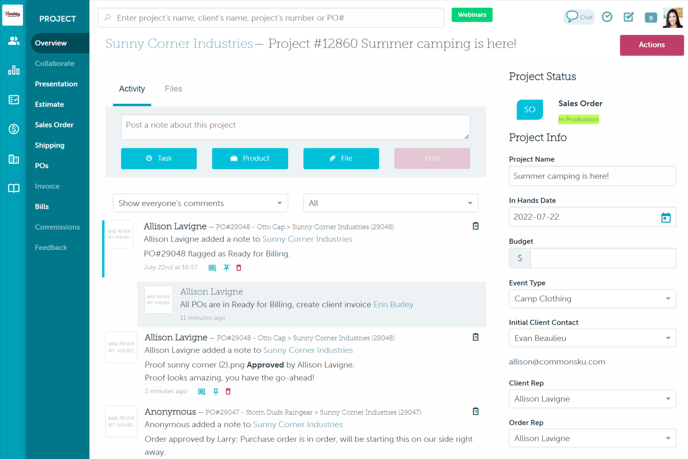
Task: Open the task checkbox icon in top bar
Action: pyautogui.click(x=629, y=17)
